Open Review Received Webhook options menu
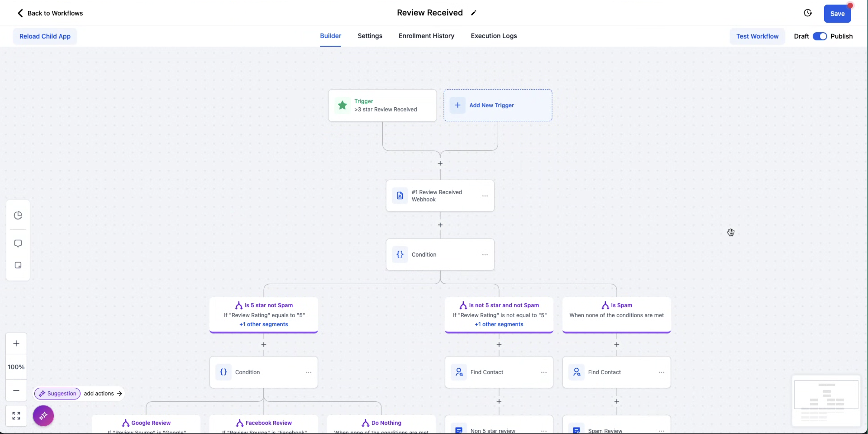This screenshot has height=434, width=868. click(x=485, y=196)
